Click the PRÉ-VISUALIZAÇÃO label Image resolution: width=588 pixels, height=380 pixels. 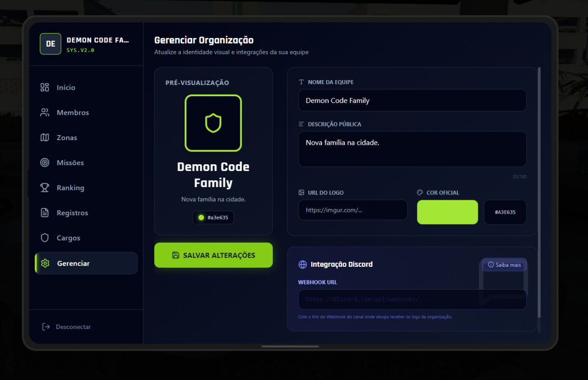click(197, 83)
